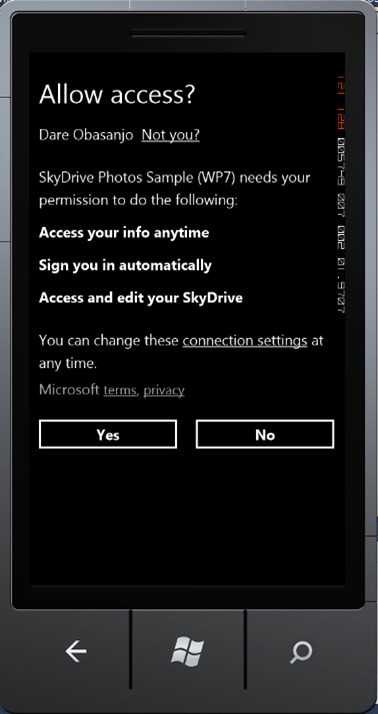Approve access with the Yes button
Image resolution: width=378 pixels, height=714 pixels.
click(x=108, y=434)
